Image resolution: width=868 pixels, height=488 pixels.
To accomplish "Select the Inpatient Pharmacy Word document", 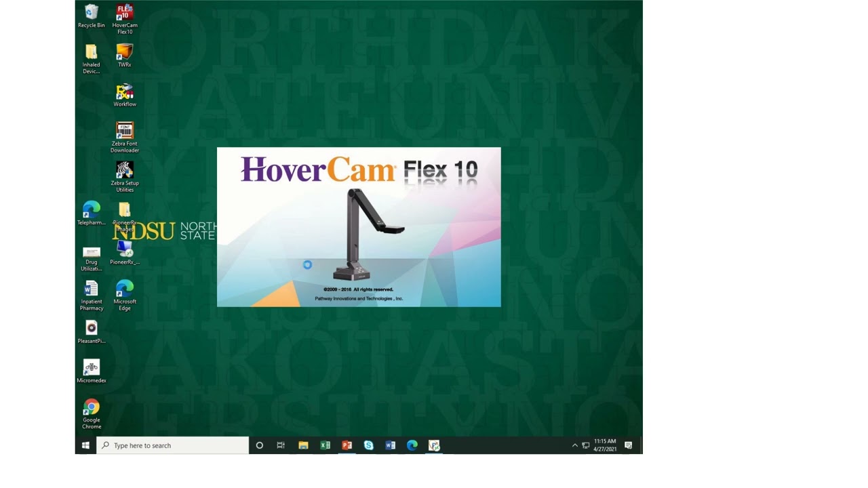I will click(92, 296).
